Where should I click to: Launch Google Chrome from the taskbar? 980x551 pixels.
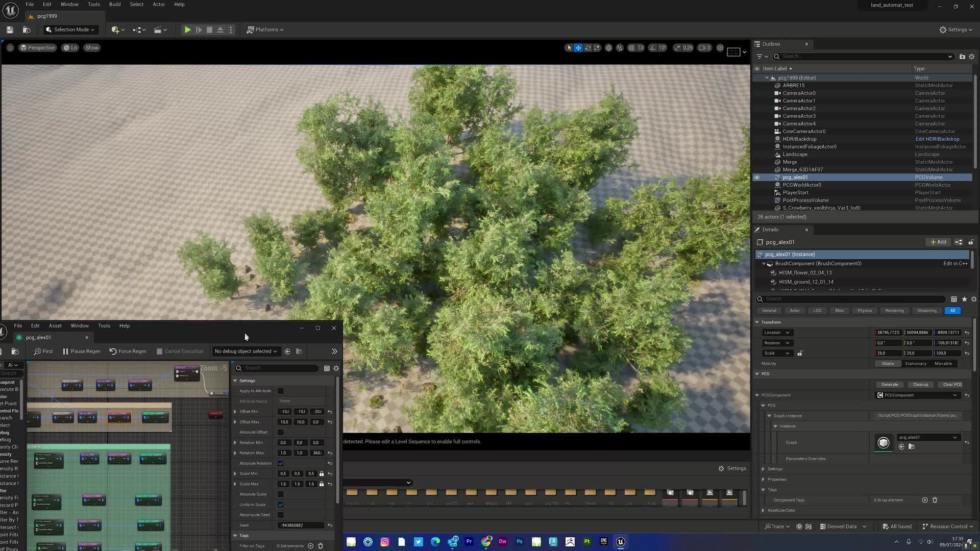point(486,541)
